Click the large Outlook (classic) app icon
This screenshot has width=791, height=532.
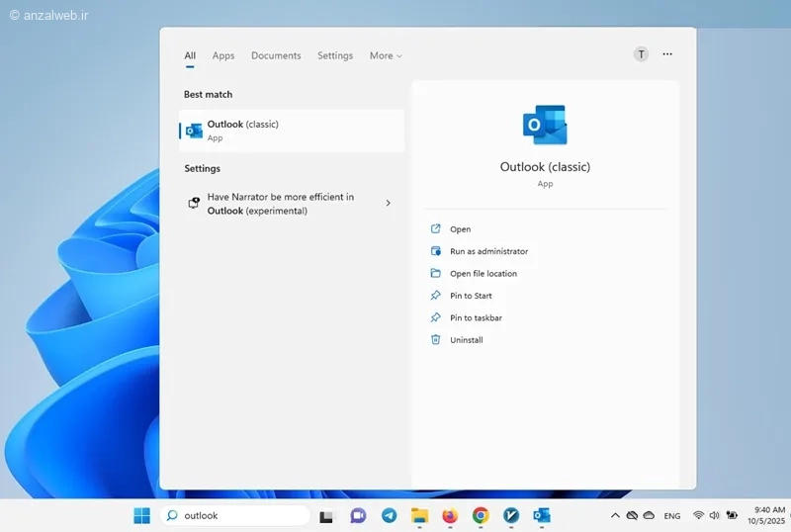pyautogui.click(x=545, y=125)
